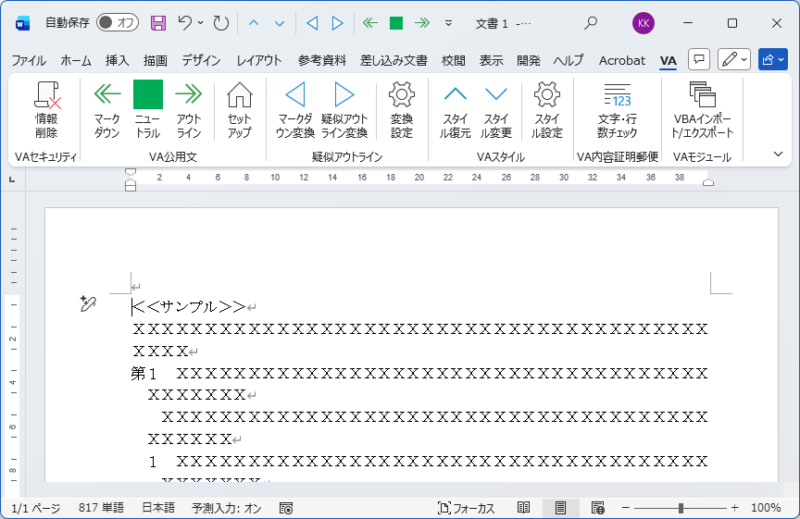The height and width of the screenshot is (519, 800).
Task: Open 変換設定 gear icon
Action: 401,109
